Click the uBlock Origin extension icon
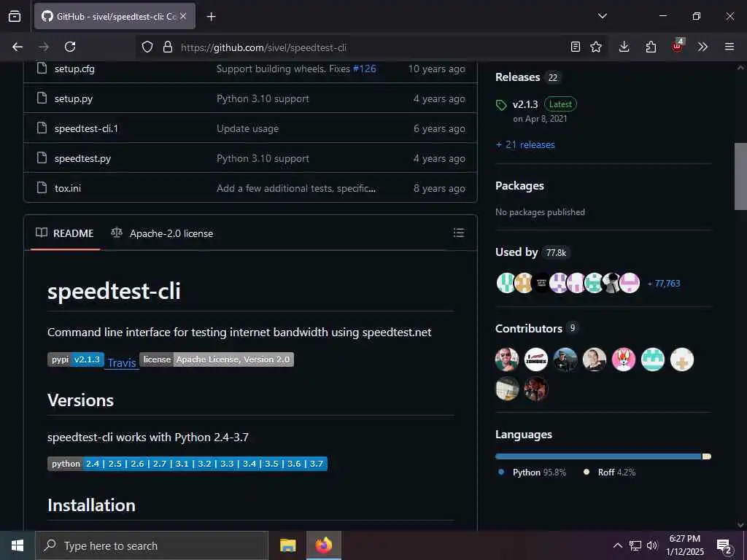Viewport: 747px width, 560px height. tap(678, 46)
